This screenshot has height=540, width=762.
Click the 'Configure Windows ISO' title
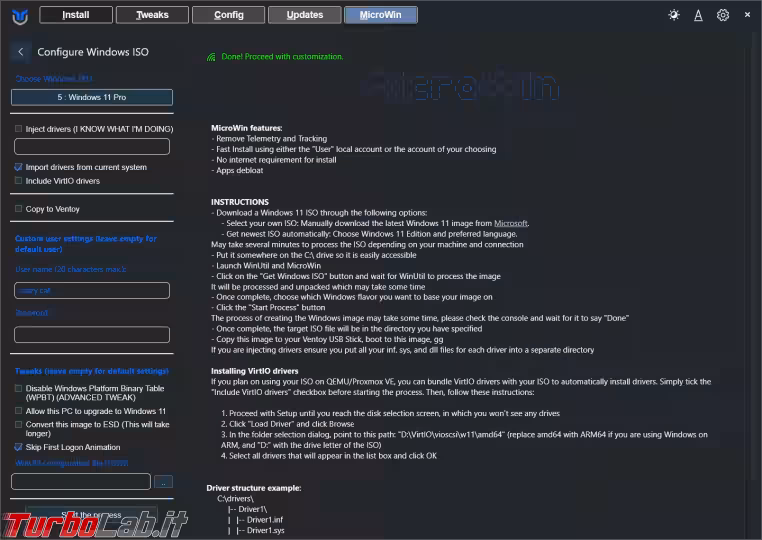(x=93, y=52)
